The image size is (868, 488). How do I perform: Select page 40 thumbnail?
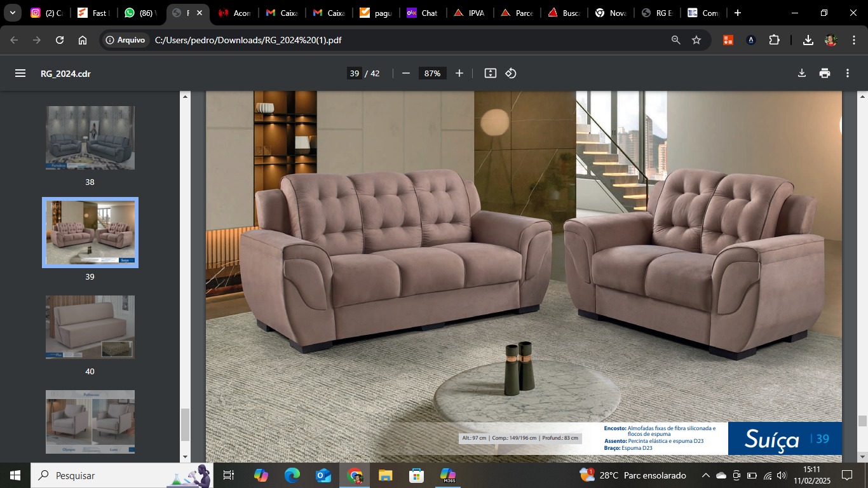90,327
